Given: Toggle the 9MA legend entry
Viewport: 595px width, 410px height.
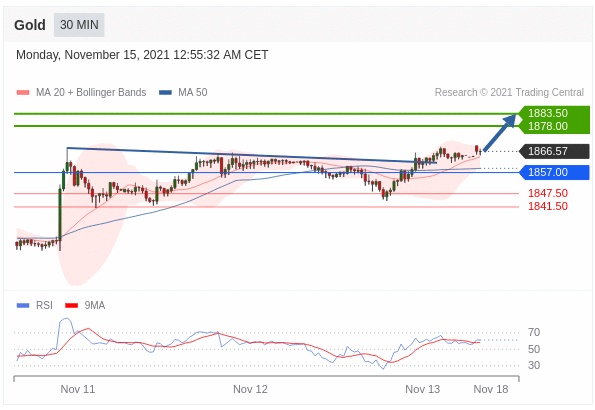Looking at the screenshot, I should [x=85, y=305].
